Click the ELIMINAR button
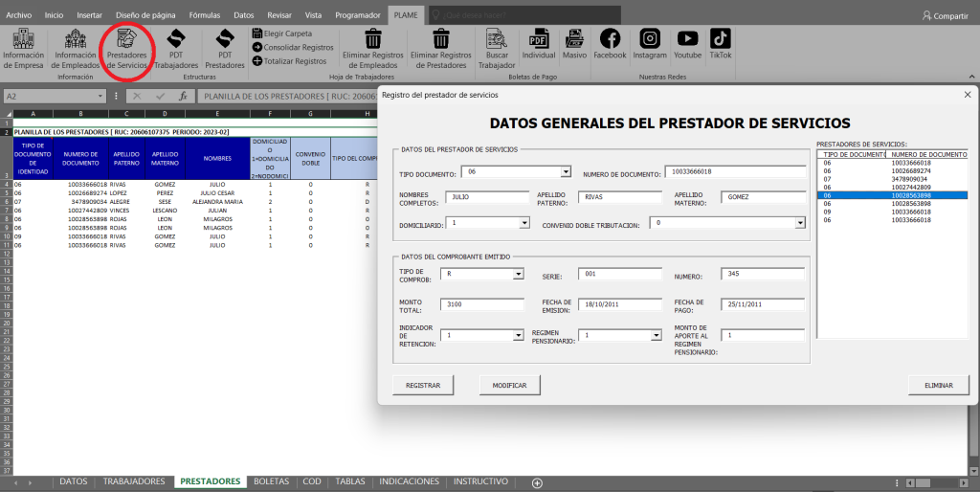The image size is (980, 492). 939,385
